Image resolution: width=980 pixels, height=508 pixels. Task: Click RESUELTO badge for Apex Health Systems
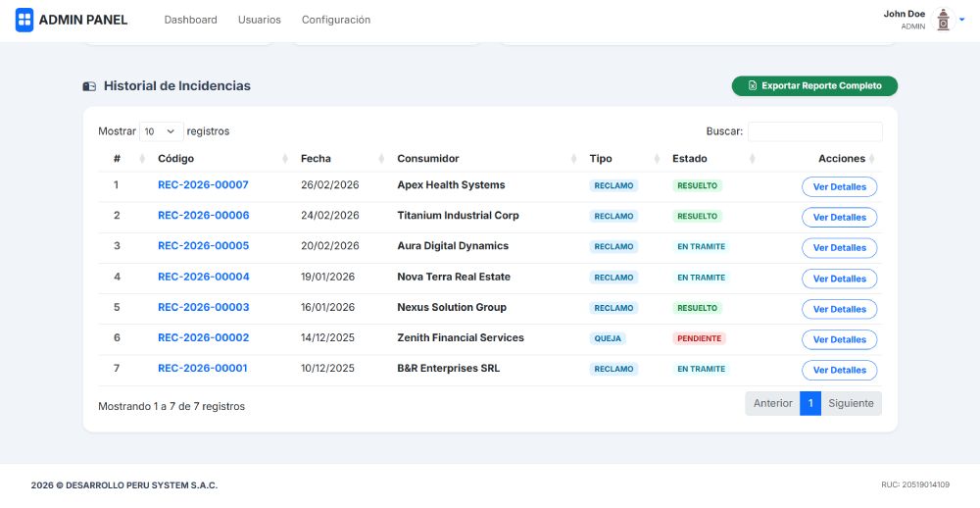click(x=697, y=185)
